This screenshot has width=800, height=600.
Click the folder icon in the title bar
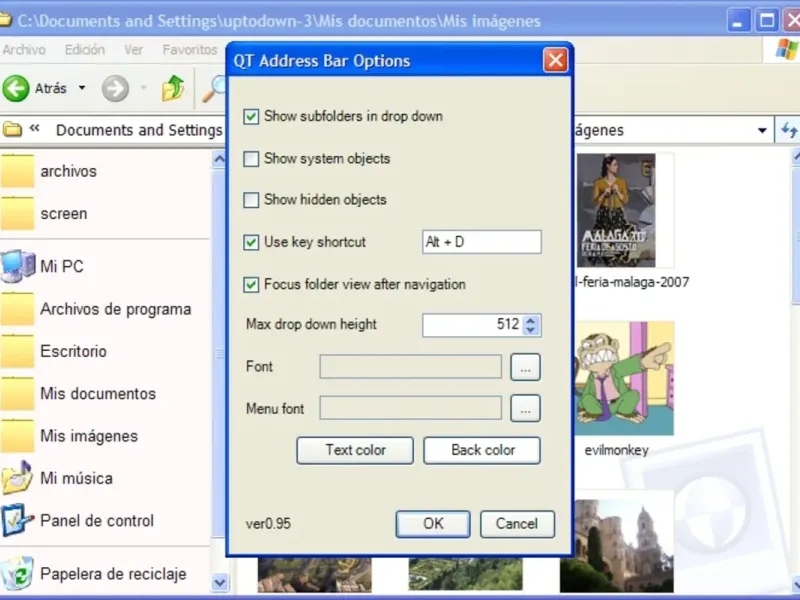coord(5,20)
